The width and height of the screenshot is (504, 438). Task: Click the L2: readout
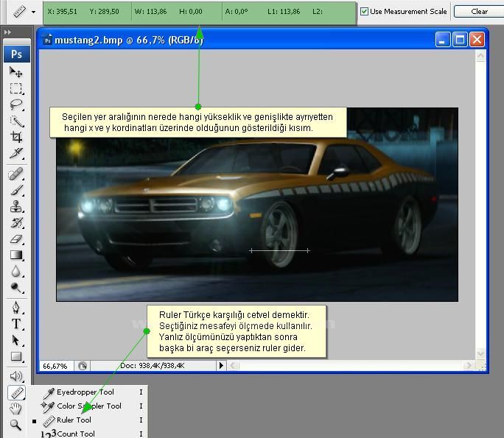[x=318, y=12]
